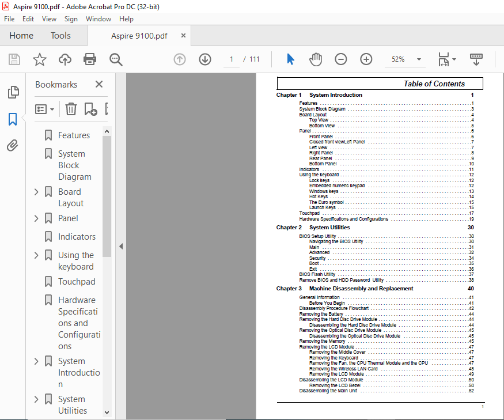Click the upload to cloud icon
This screenshot has width=504, height=420.
(65, 59)
